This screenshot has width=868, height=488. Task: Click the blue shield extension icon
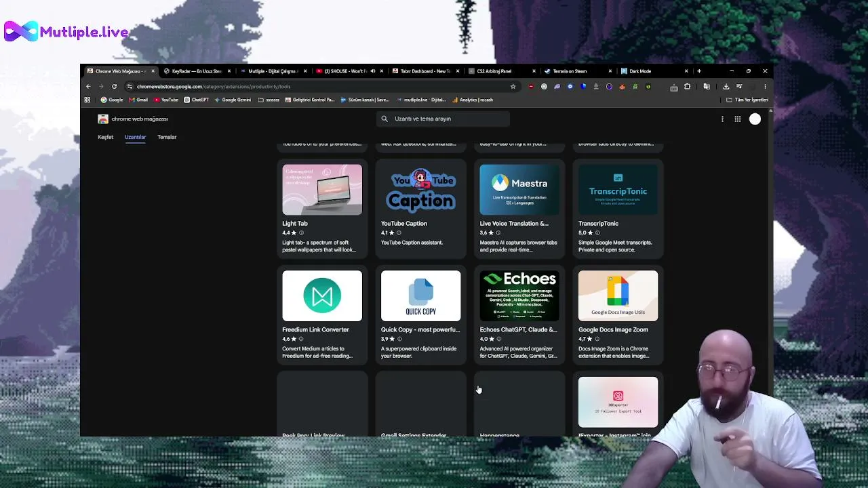tap(583, 86)
